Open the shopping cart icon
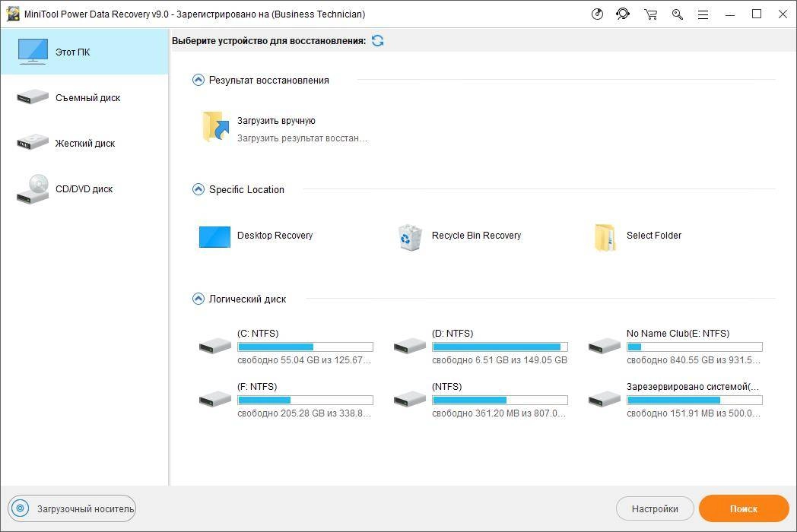The image size is (797, 532). click(651, 14)
